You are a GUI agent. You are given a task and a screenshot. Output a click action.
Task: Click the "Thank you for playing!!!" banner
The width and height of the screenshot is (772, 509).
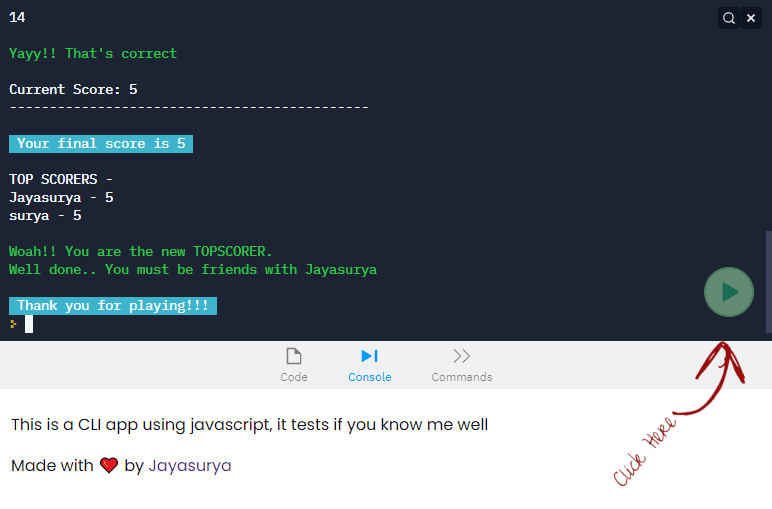tap(113, 306)
